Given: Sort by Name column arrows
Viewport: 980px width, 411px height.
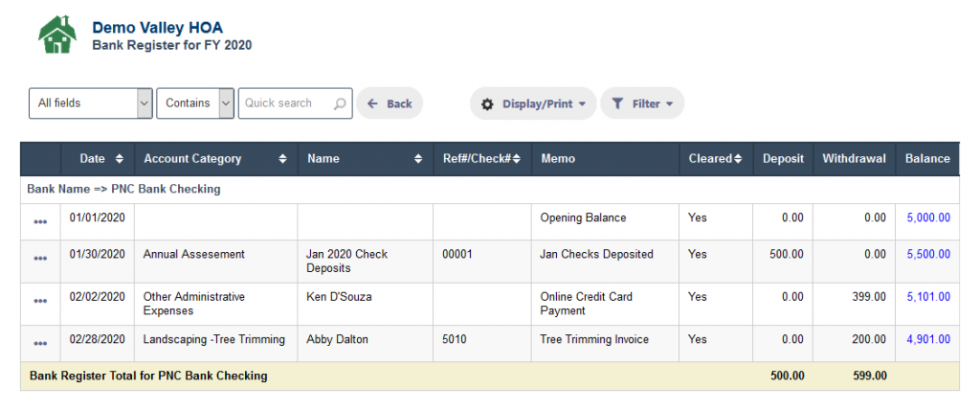Looking at the screenshot, I should click(418, 159).
